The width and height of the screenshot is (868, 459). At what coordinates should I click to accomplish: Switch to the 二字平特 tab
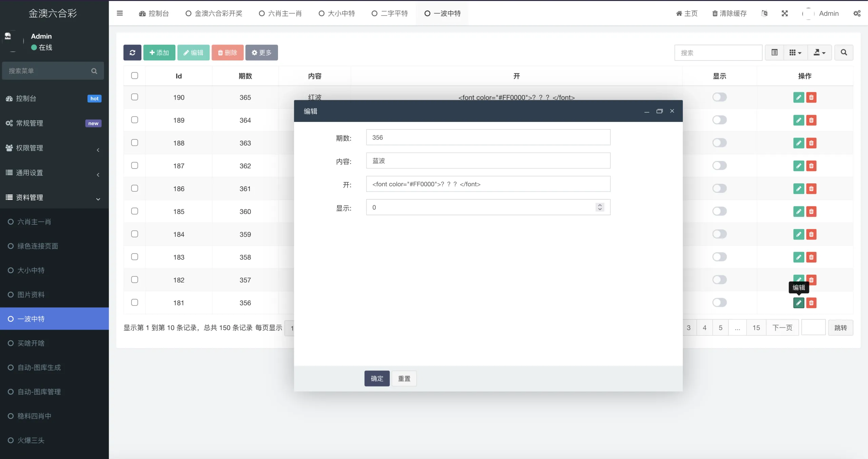click(390, 14)
